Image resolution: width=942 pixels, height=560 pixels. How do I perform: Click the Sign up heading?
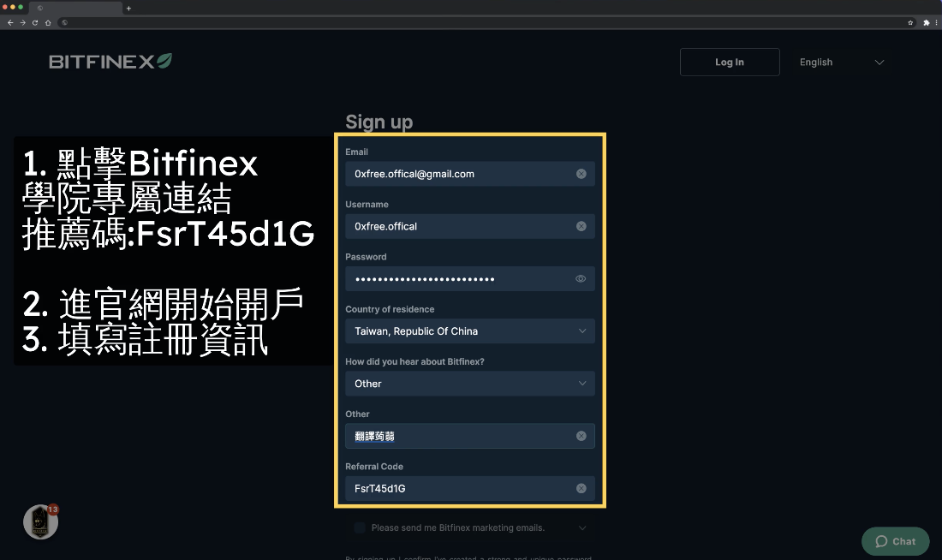(379, 122)
